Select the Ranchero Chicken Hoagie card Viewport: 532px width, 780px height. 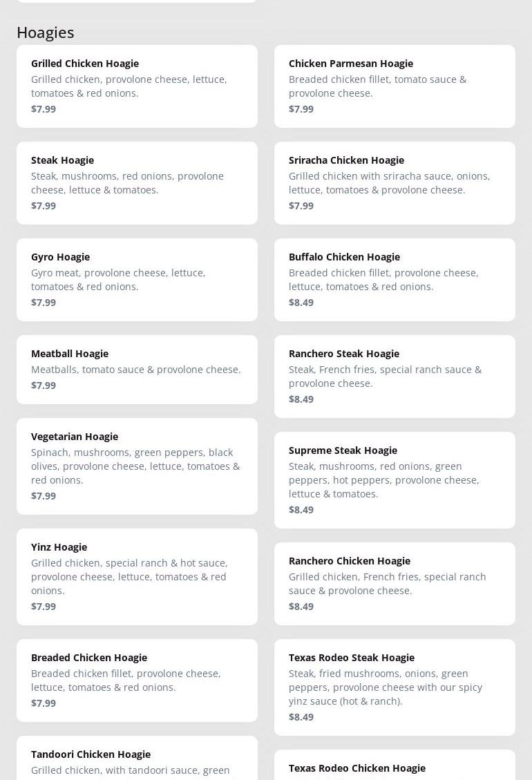click(x=395, y=583)
